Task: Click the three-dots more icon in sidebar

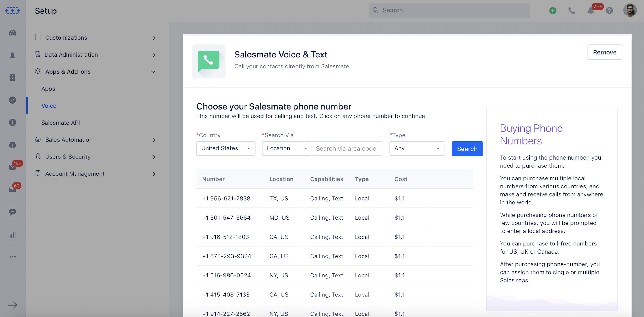Action: click(x=13, y=257)
